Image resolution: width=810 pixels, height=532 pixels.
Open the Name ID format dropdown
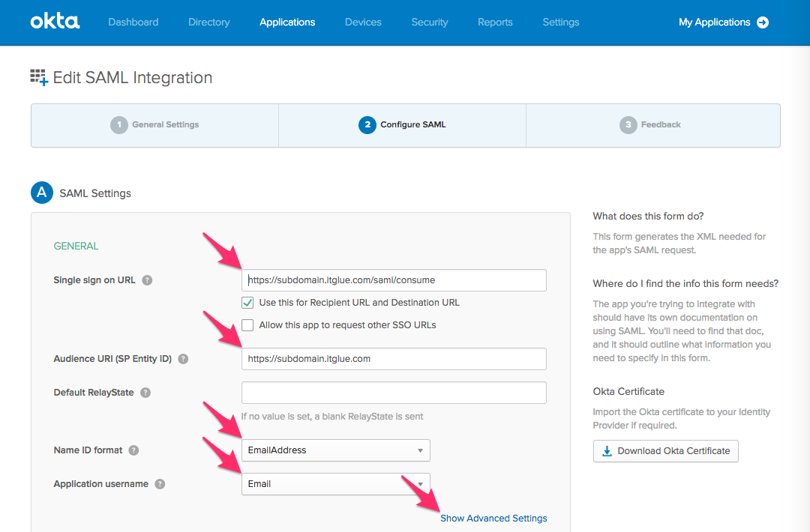click(x=335, y=450)
